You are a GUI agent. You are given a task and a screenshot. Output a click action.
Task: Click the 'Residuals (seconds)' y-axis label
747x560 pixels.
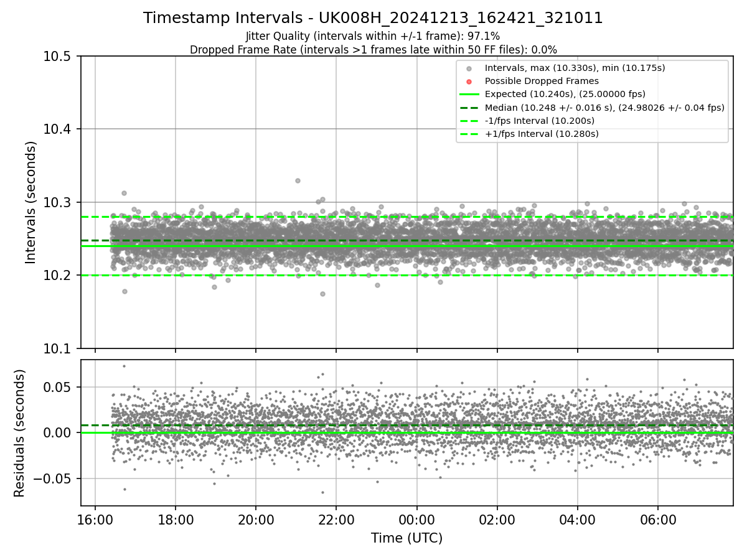19,433
